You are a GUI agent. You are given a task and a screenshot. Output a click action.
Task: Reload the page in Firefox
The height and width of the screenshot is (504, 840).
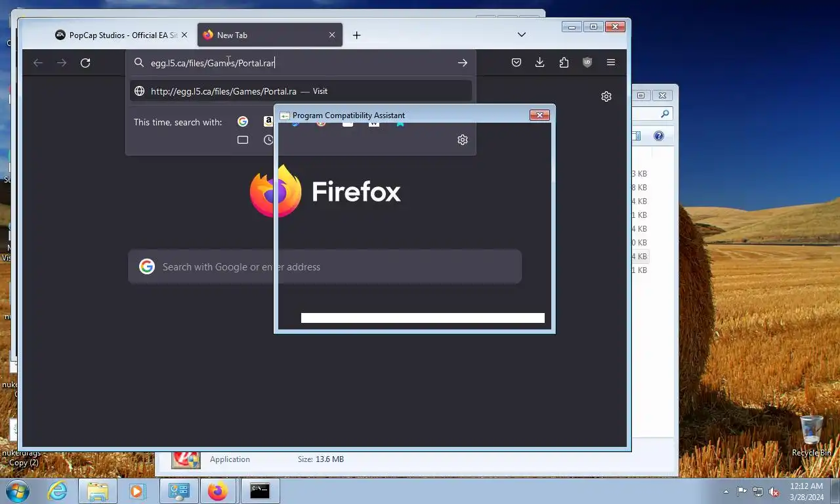point(85,63)
